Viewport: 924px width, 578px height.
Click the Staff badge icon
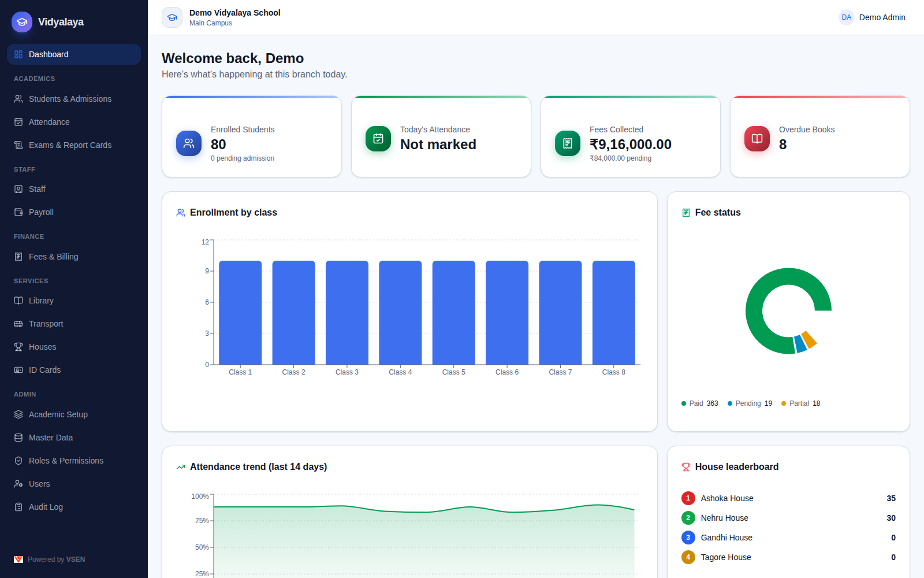18,189
